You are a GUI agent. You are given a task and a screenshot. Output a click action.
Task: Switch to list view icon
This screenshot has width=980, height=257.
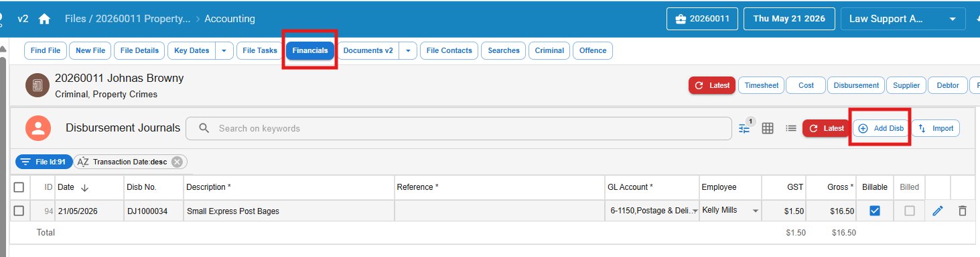(x=791, y=128)
